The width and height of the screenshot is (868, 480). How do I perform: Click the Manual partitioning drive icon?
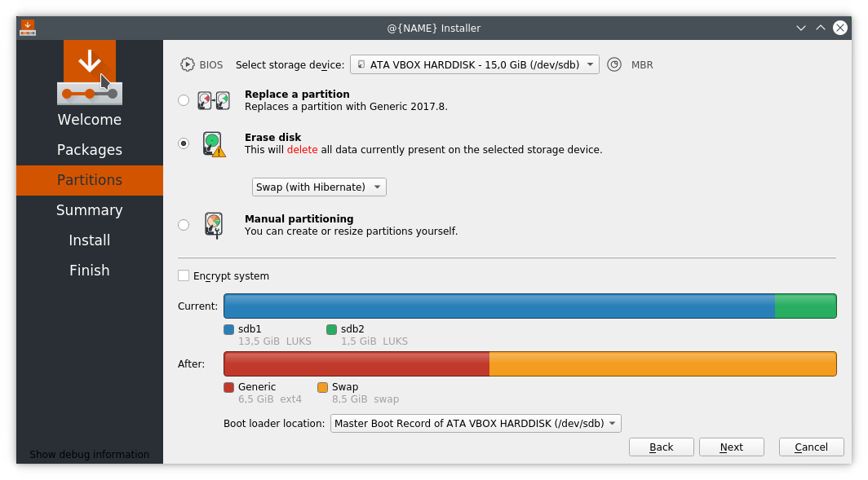214,225
